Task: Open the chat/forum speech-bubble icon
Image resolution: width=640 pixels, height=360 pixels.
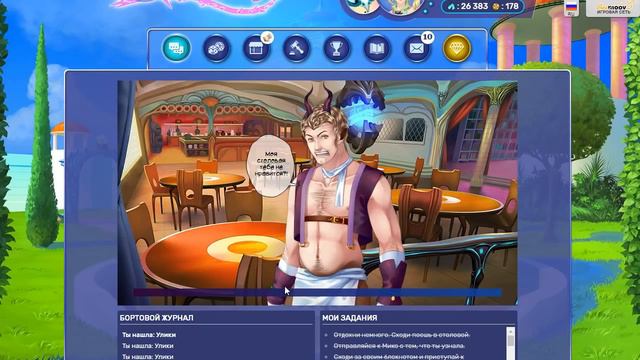Action: point(176,48)
